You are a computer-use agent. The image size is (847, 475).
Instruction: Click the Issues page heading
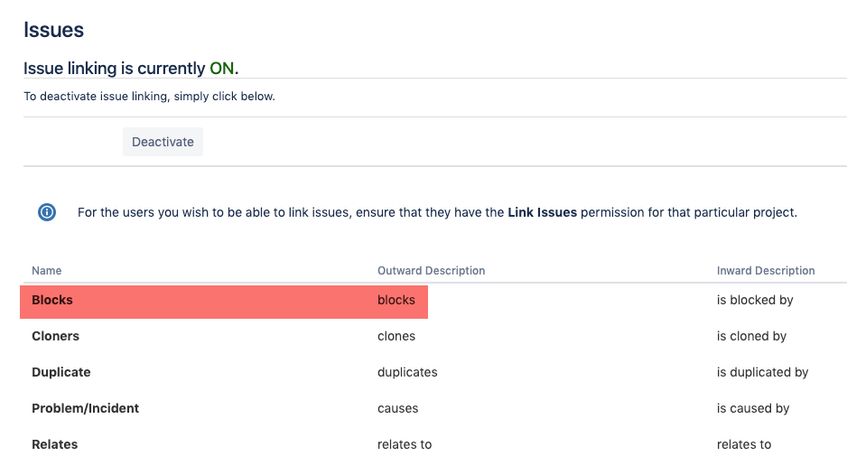pos(53,30)
